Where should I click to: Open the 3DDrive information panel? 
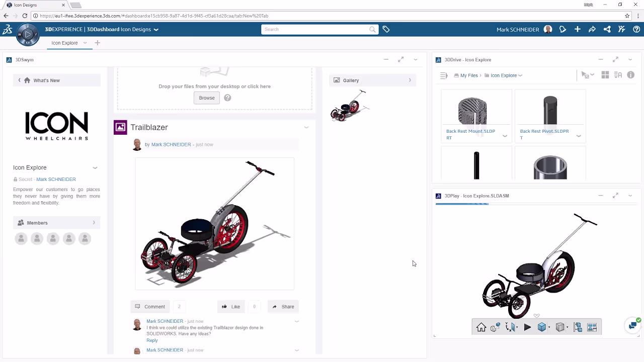(x=631, y=75)
